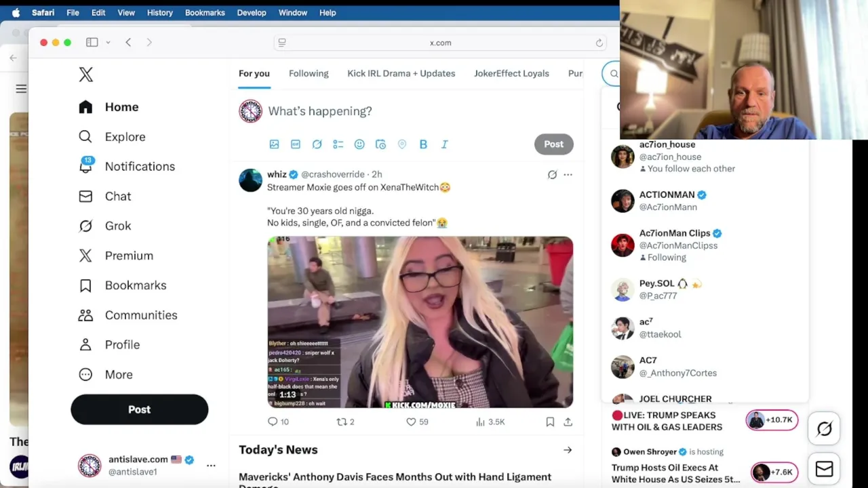The width and height of the screenshot is (868, 488).
Task: Repost whiz's post with 2 reposts
Action: point(345,422)
